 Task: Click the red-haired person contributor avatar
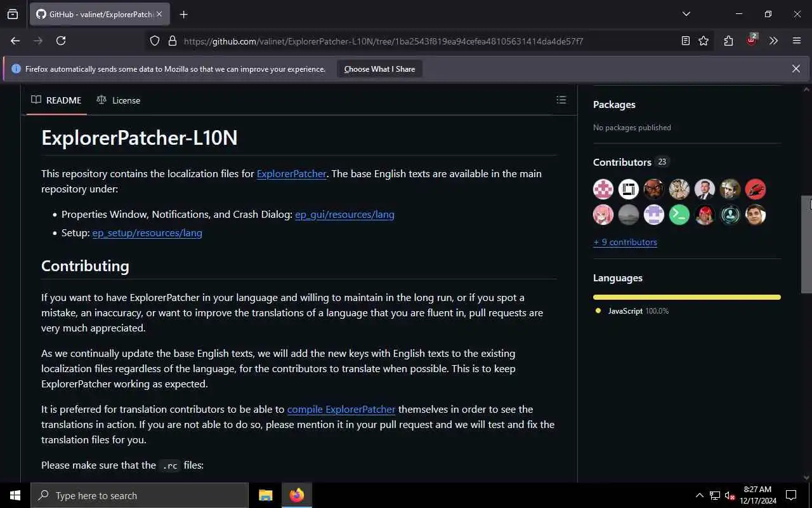tap(705, 215)
